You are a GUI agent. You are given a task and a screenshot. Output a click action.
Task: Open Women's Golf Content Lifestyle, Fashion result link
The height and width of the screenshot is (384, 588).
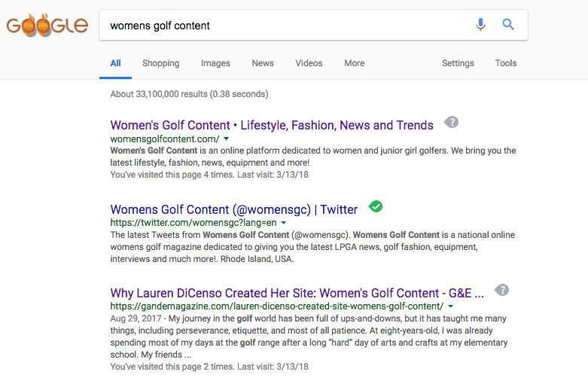272,125
